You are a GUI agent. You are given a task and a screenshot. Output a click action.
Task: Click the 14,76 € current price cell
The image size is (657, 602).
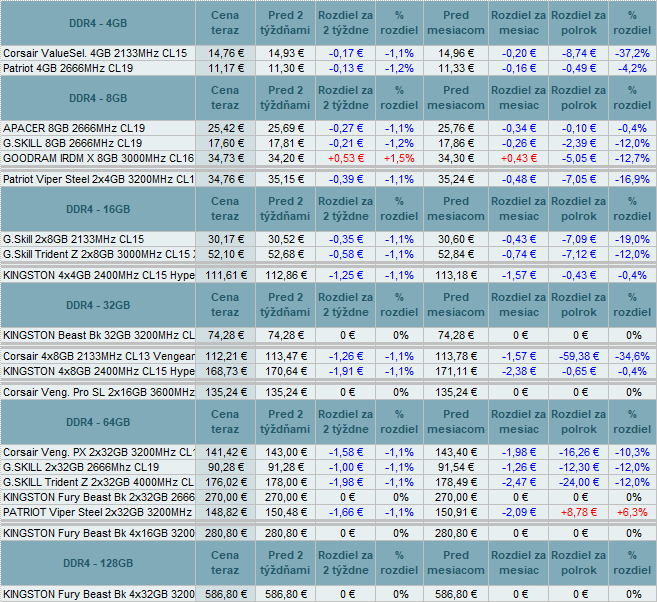pyautogui.click(x=225, y=54)
